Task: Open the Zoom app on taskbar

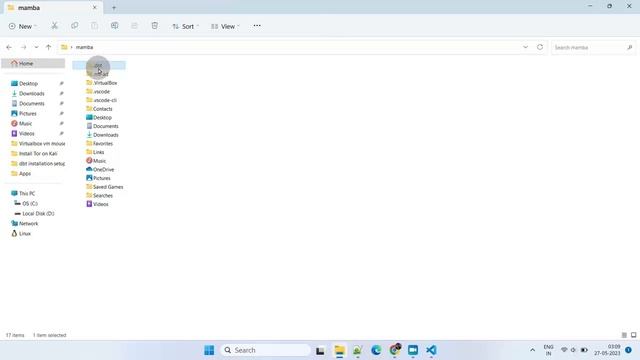Action: [413, 350]
